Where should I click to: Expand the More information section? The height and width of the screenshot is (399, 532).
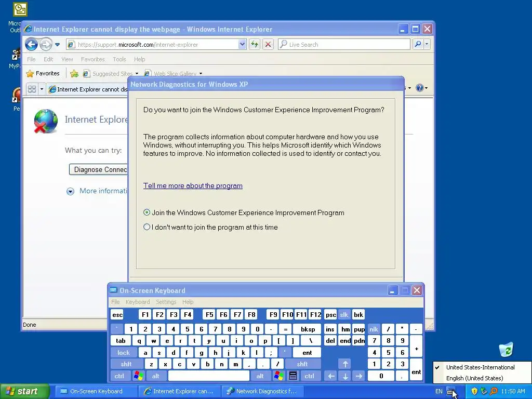pyautogui.click(x=70, y=191)
